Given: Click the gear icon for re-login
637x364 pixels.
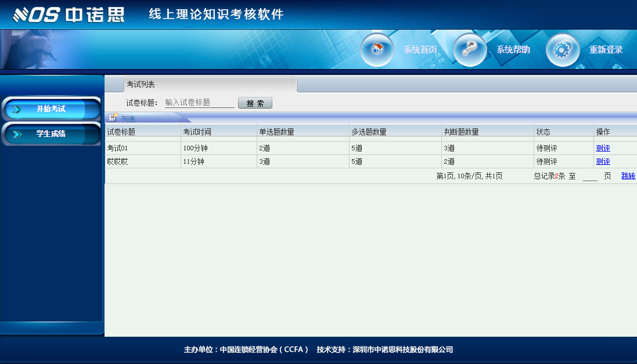Looking at the screenshot, I should pyautogui.click(x=562, y=50).
